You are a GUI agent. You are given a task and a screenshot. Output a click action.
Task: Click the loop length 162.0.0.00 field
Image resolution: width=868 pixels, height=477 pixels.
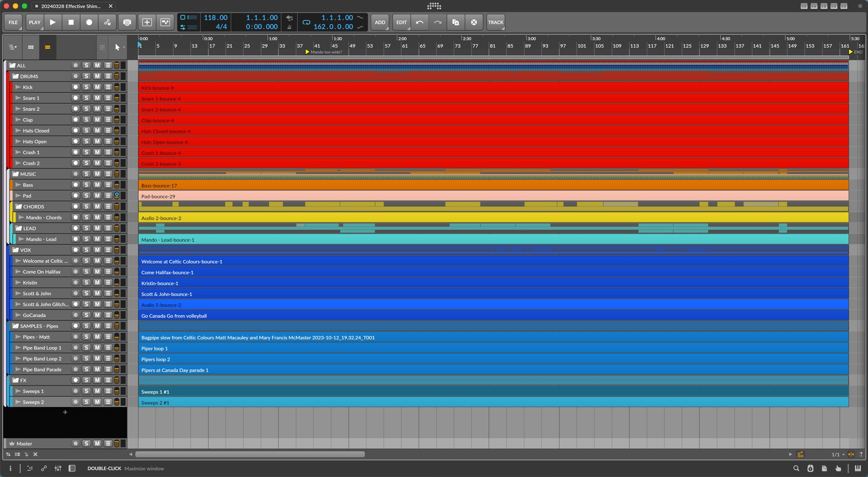[333, 27]
